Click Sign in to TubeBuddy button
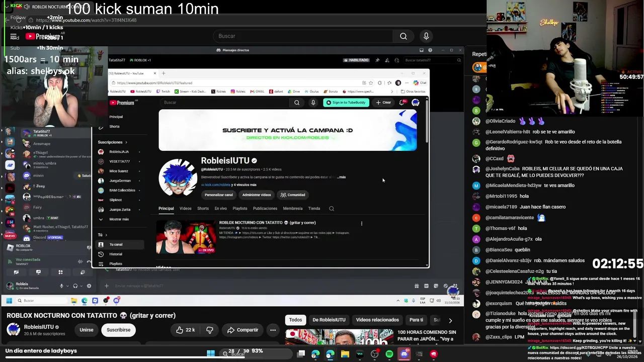 (x=346, y=103)
